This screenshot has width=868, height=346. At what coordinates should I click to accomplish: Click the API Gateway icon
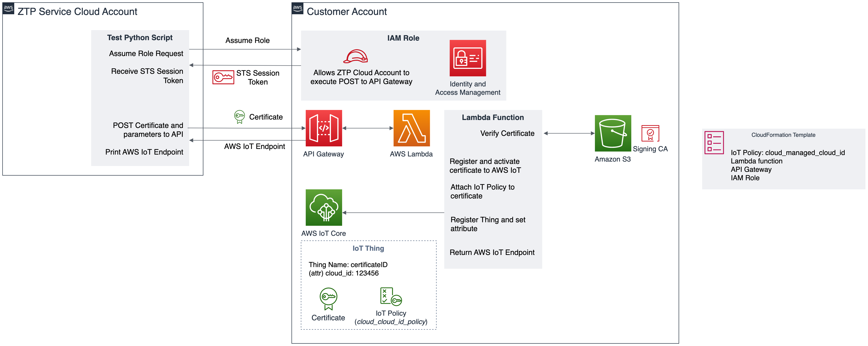click(323, 128)
